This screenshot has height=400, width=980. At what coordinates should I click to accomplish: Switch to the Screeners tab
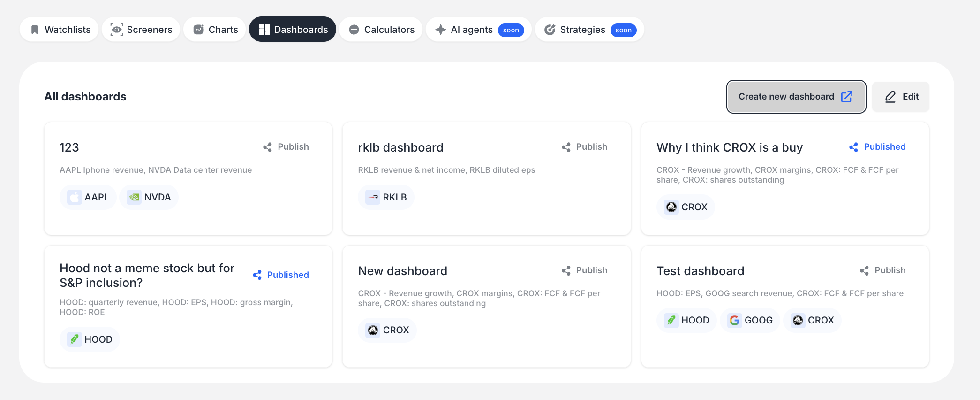point(141,30)
